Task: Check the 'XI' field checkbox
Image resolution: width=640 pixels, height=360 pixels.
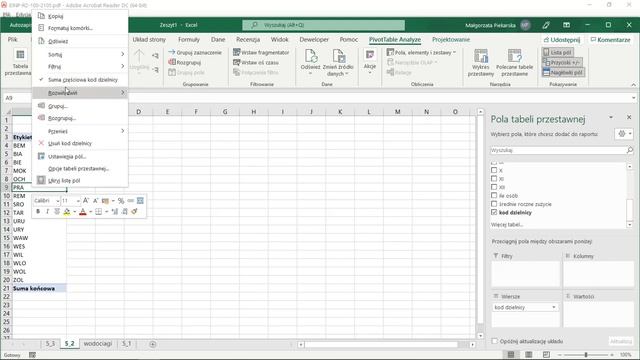Action: [494, 178]
